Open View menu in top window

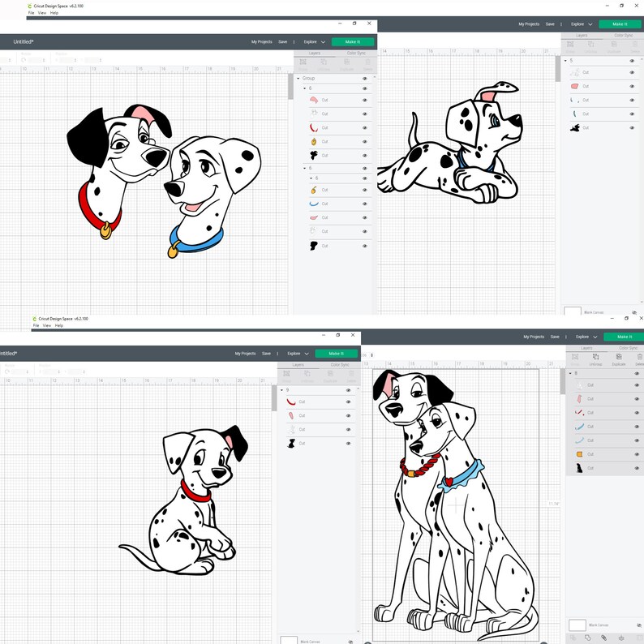click(x=42, y=13)
